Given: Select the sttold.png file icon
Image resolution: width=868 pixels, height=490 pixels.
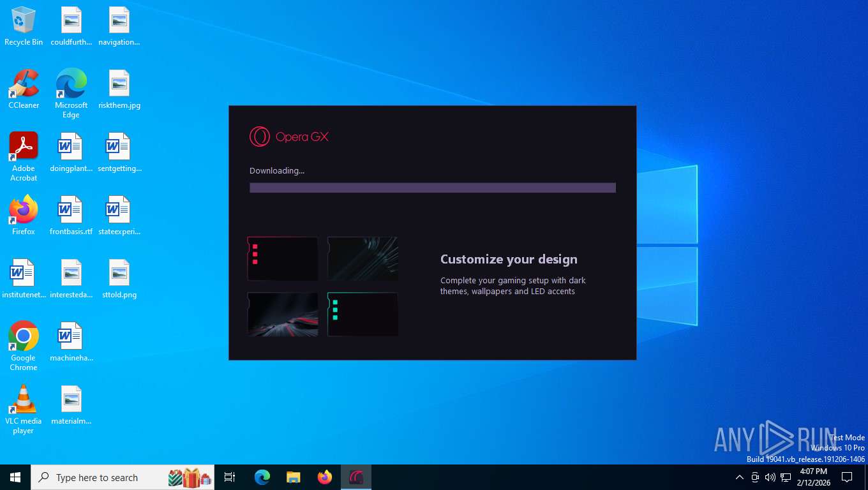Looking at the screenshot, I should pos(119,279).
